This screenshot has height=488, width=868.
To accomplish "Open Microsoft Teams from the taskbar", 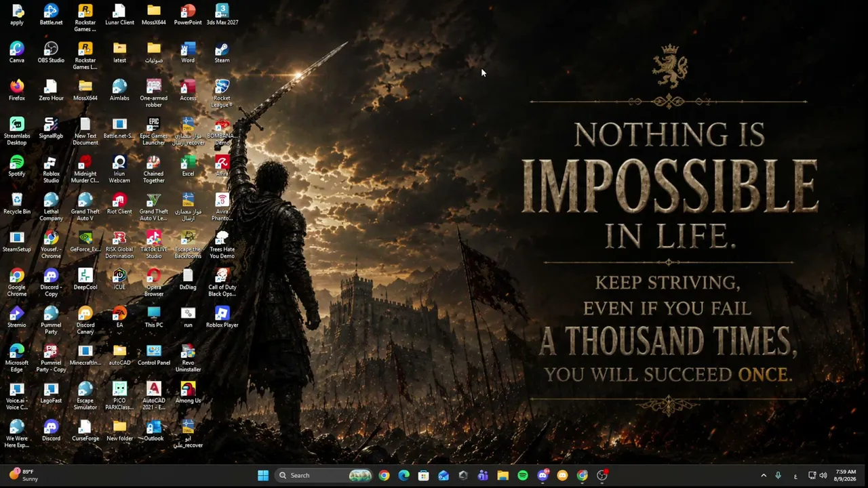I will click(x=483, y=475).
